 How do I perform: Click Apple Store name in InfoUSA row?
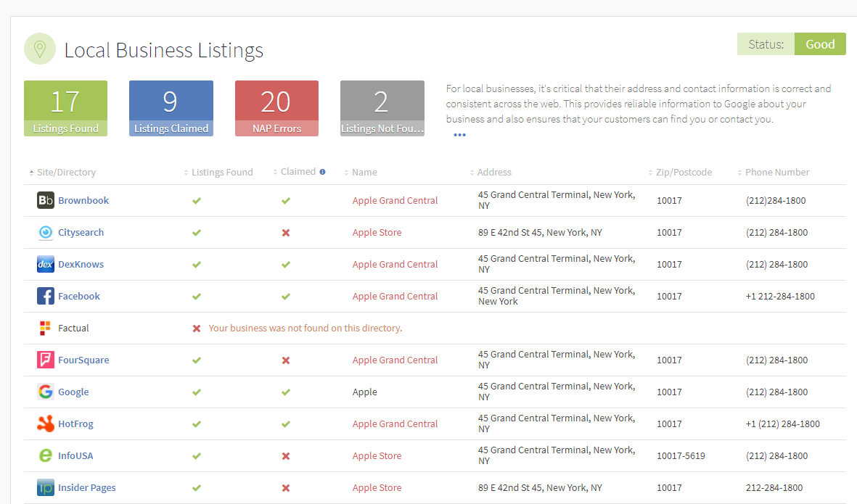tap(377, 456)
